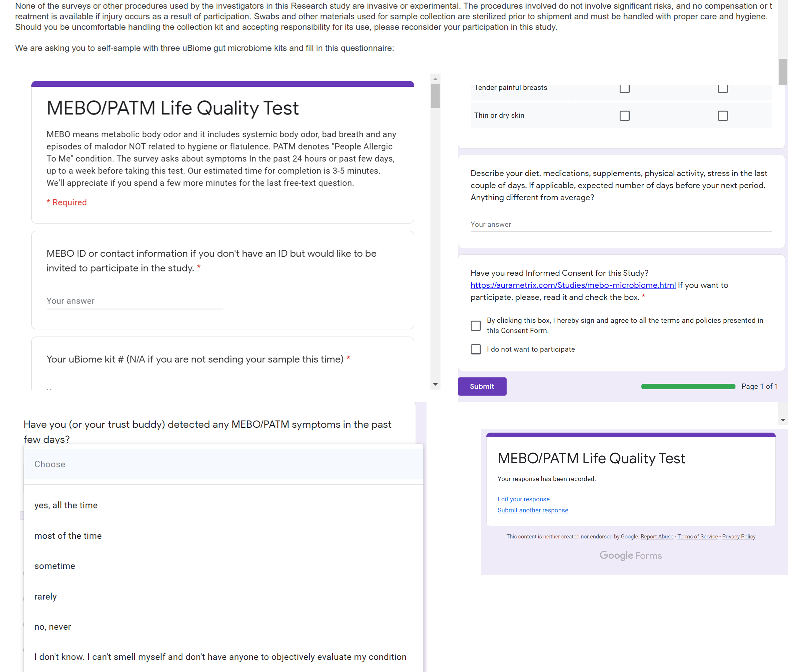
Task: Select 'sometime' option
Action: point(223,566)
